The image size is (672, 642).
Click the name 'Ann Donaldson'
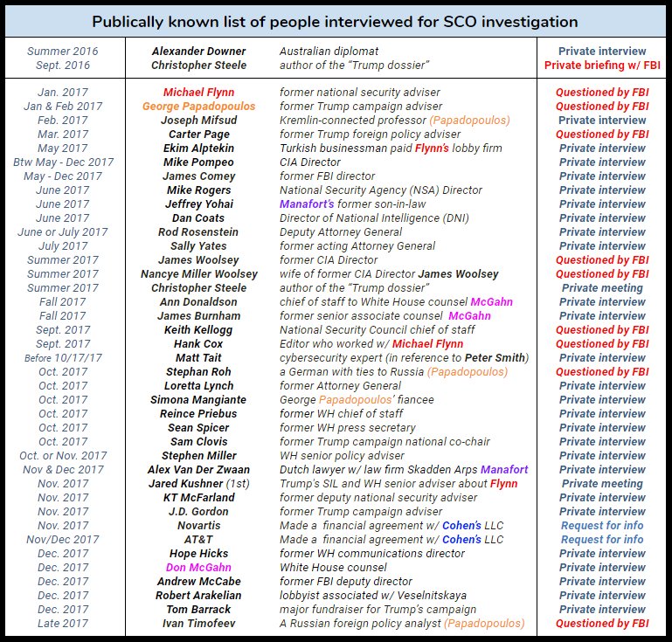click(198, 302)
